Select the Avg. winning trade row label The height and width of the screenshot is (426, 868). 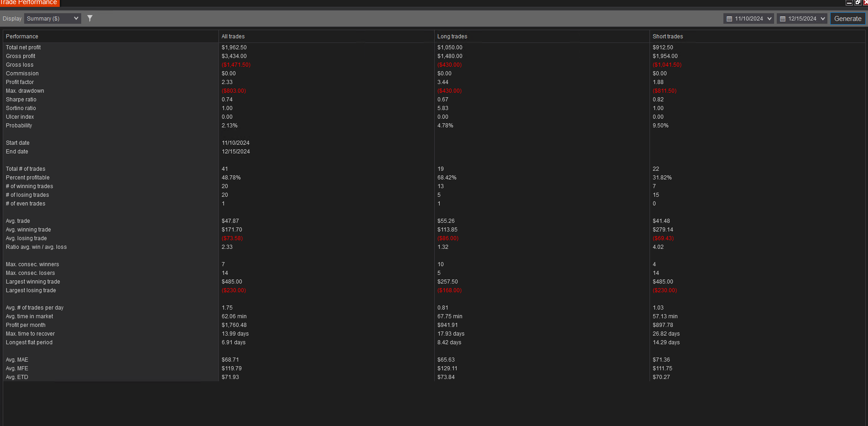coord(28,230)
